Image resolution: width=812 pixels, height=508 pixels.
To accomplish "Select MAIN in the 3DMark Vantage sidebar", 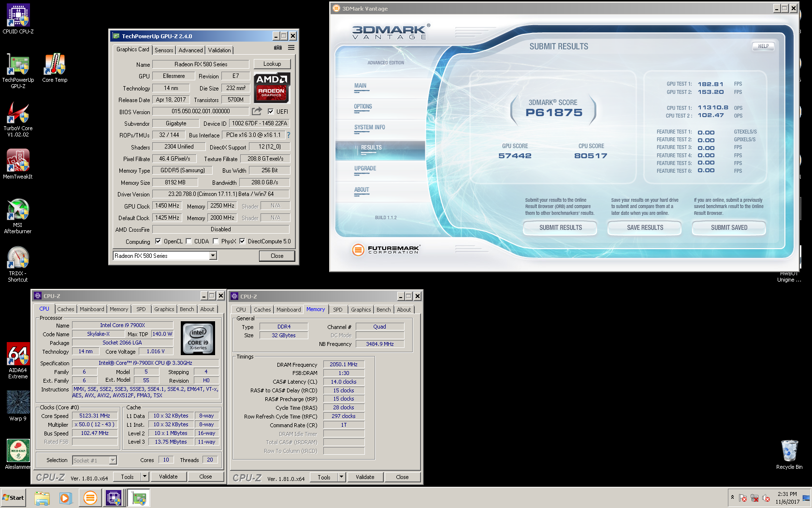I will click(x=360, y=86).
